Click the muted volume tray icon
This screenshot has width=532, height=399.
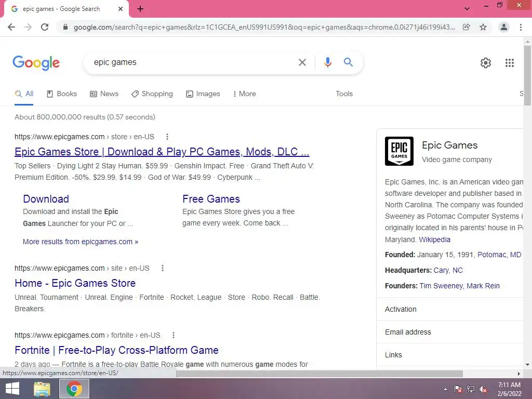pos(484,389)
